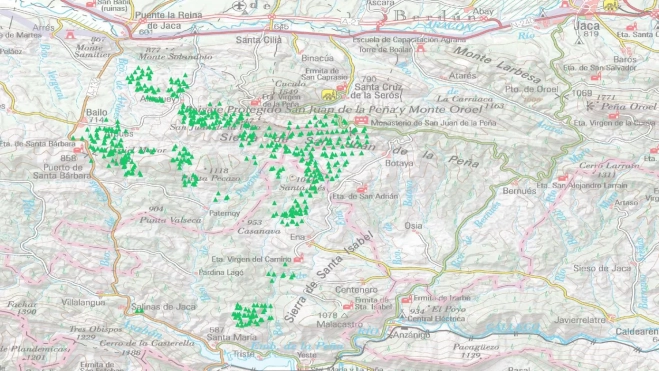Click the Casanova place label
Image resolution: width=659 pixels, height=371 pixels.
click(x=259, y=231)
